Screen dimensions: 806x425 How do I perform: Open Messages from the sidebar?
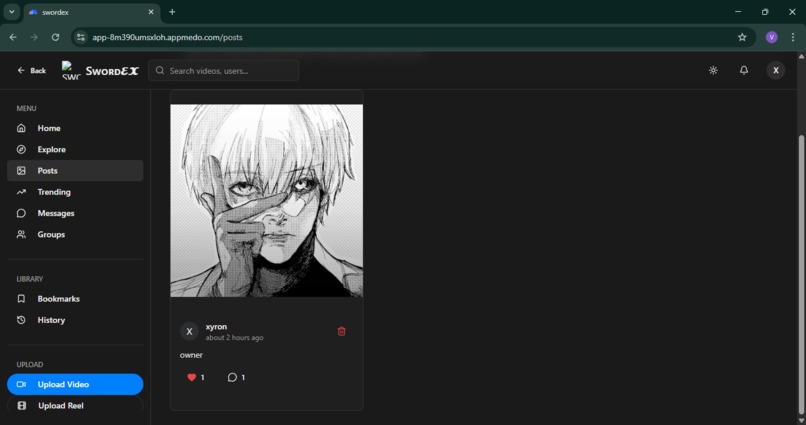(75, 213)
